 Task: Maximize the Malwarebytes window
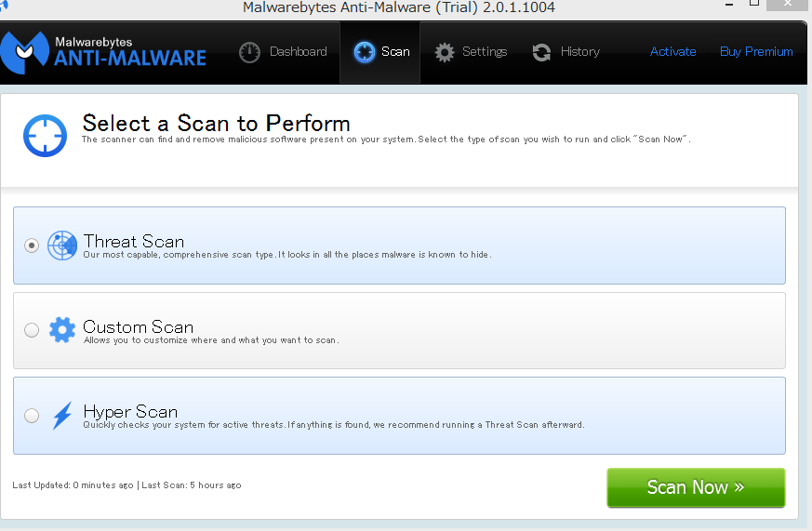[x=754, y=4]
